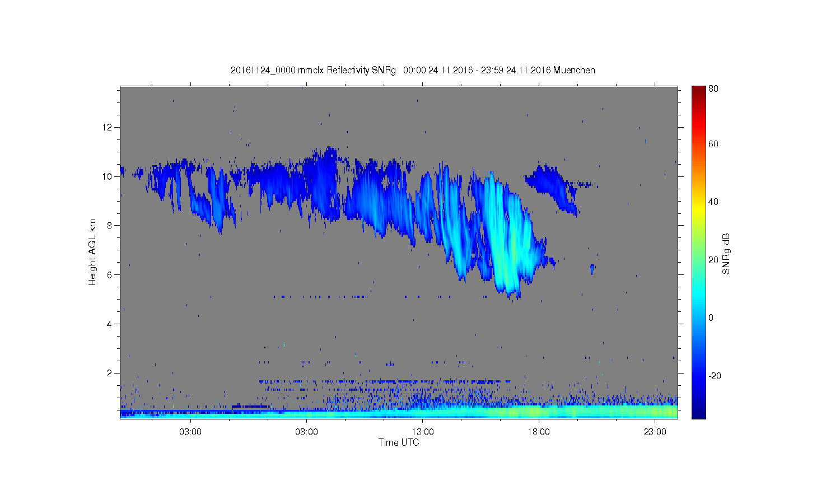
Task: Click the height tick label 4
Action: pyautogui.click(x=109, y=324)
